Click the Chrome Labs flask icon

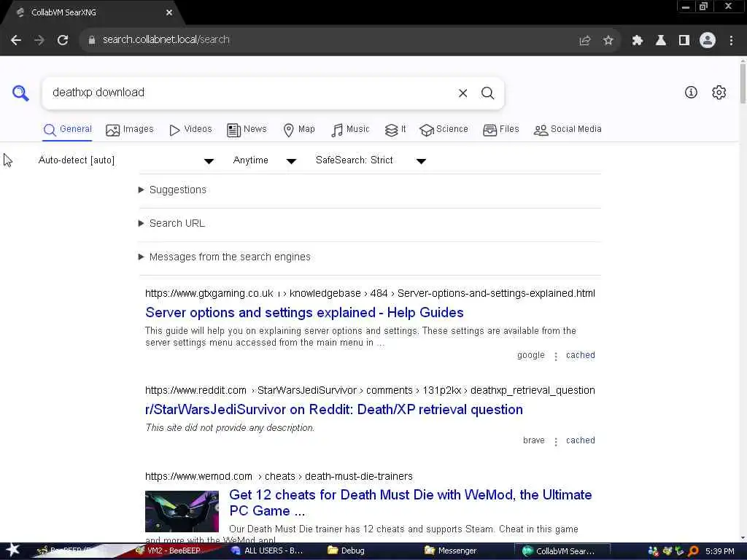pyautogui.click(x=661, y=41)
